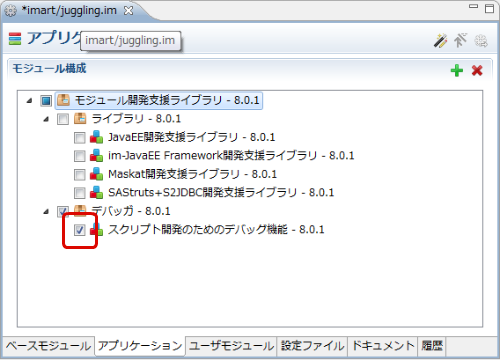This screenshot has width=500, height=360.
Task: Collapse the デバッガ - 8.0.1 tree node
Action: (46, 211)
